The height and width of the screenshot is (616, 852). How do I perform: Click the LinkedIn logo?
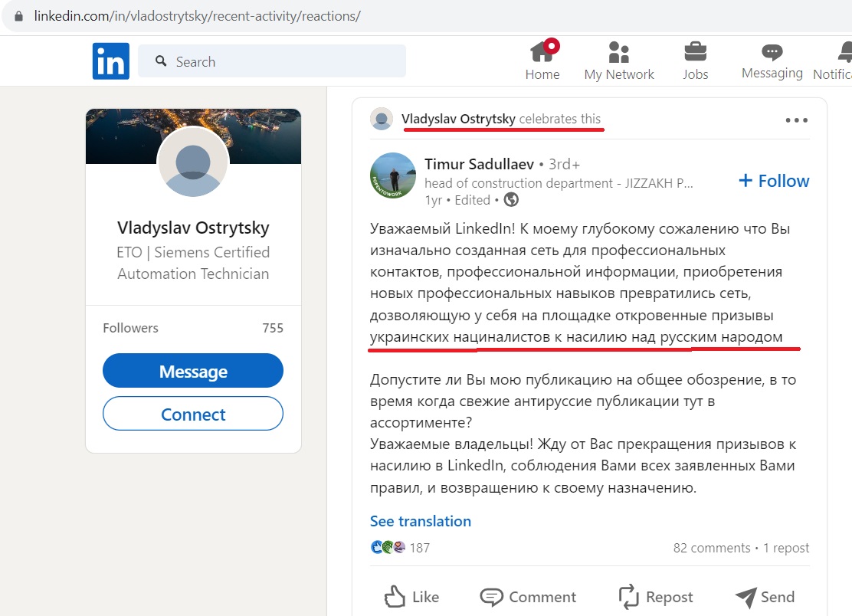pos(111,61)
